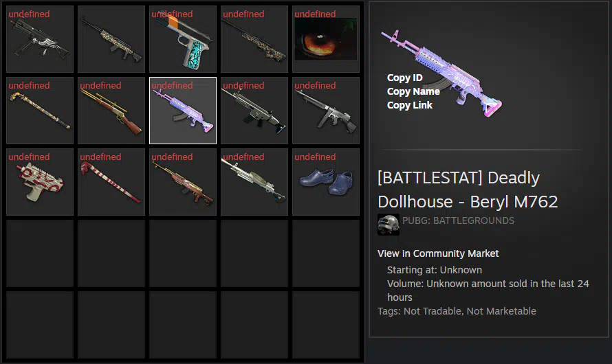Viewport: 612px width, 364px height.
Task: Choose the golden patterned crowbar item
Action: pos(40,111)
